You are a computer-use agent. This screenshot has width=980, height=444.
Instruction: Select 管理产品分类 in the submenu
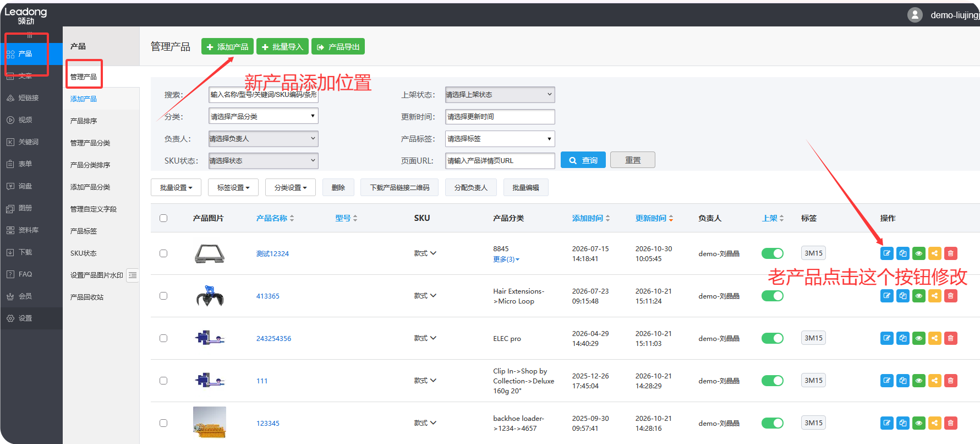pos(90,143)
